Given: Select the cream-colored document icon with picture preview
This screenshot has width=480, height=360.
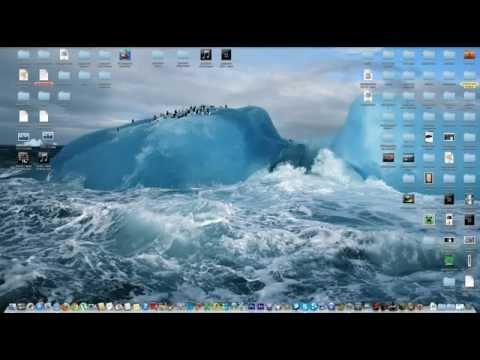Looking at the screenshot, I should (x=23, y=75).
